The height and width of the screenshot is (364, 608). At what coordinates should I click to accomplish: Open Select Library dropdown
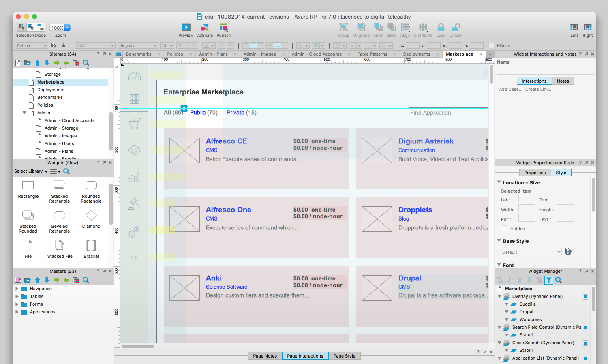click(x=31, y=171)
